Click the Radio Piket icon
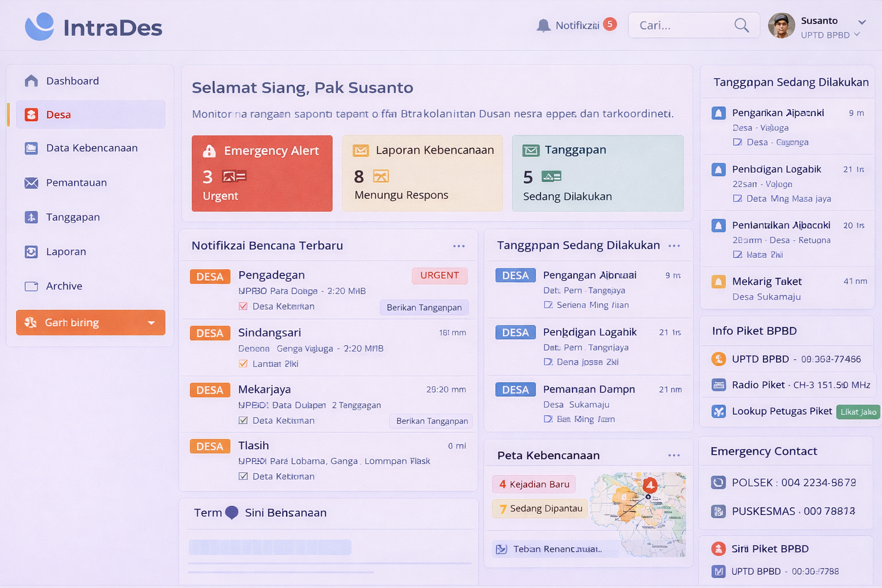The width and height of the screenshot is (882, 588). click(x=718, y=385)
